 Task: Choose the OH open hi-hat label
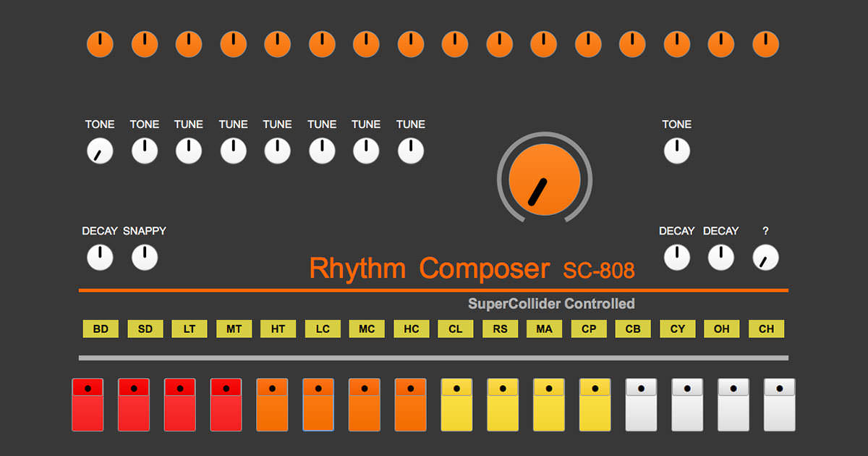tap(721, 329)
